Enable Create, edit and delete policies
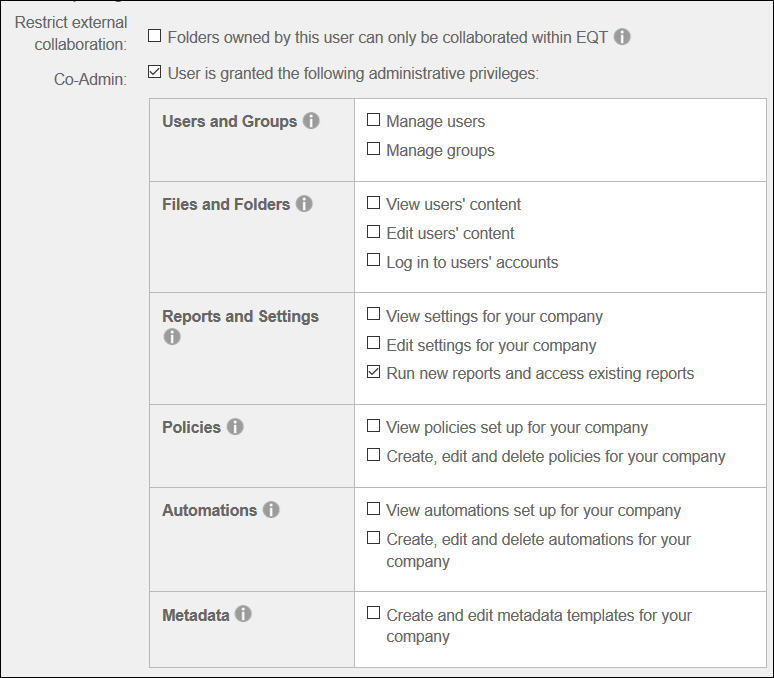The width and height of the screenshot is (774, 678). pos(374,456)
